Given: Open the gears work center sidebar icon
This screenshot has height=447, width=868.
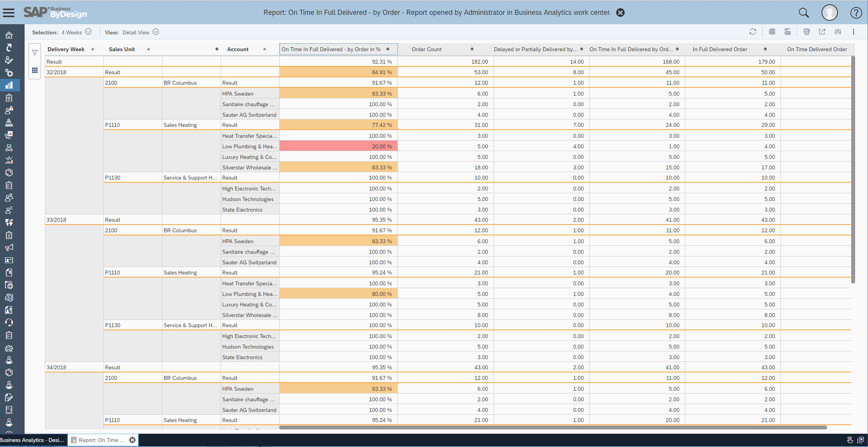Looking at the screenshot, I should [9, 73].
